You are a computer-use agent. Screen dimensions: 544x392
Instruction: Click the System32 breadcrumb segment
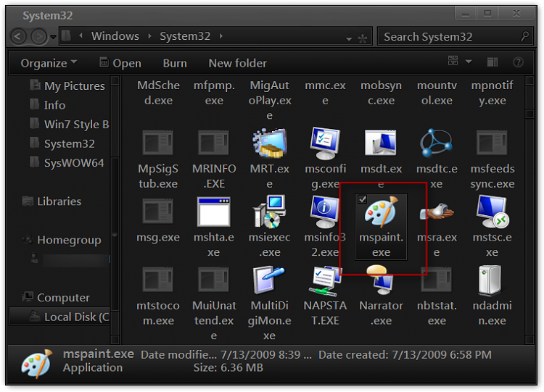(x=185, y=36)
